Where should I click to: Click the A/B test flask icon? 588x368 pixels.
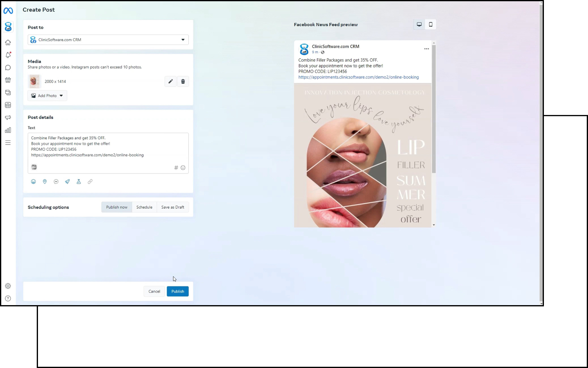[79, 182]
